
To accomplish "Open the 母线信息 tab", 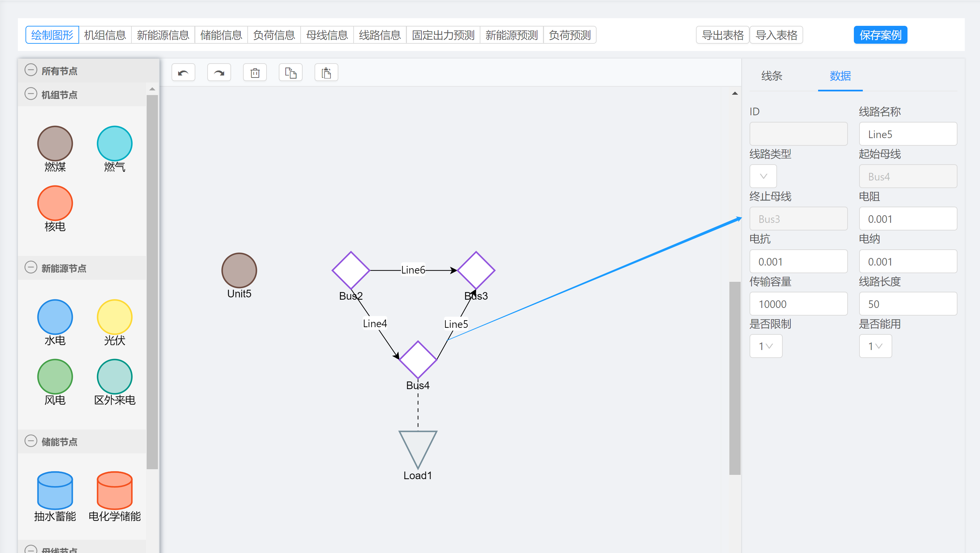I will click(x=327, y=35).
